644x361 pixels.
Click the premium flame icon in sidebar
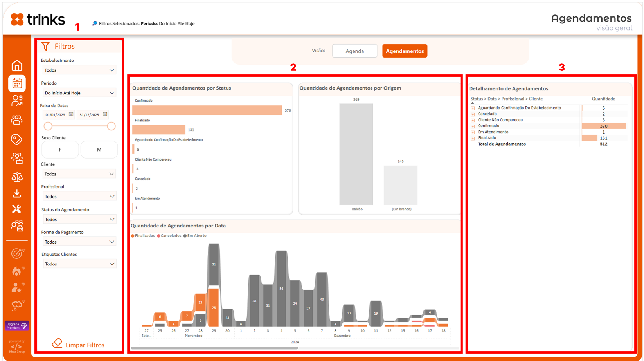[17, 271]
